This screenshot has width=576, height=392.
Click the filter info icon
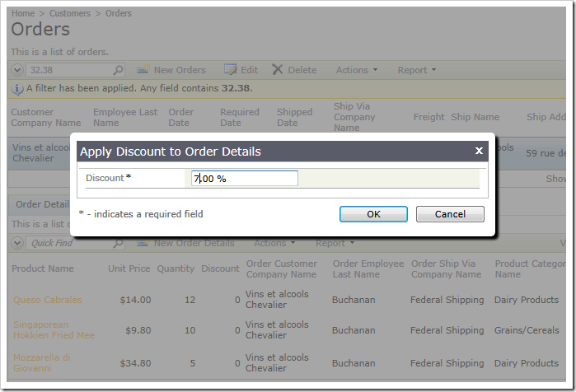[17, 89]
